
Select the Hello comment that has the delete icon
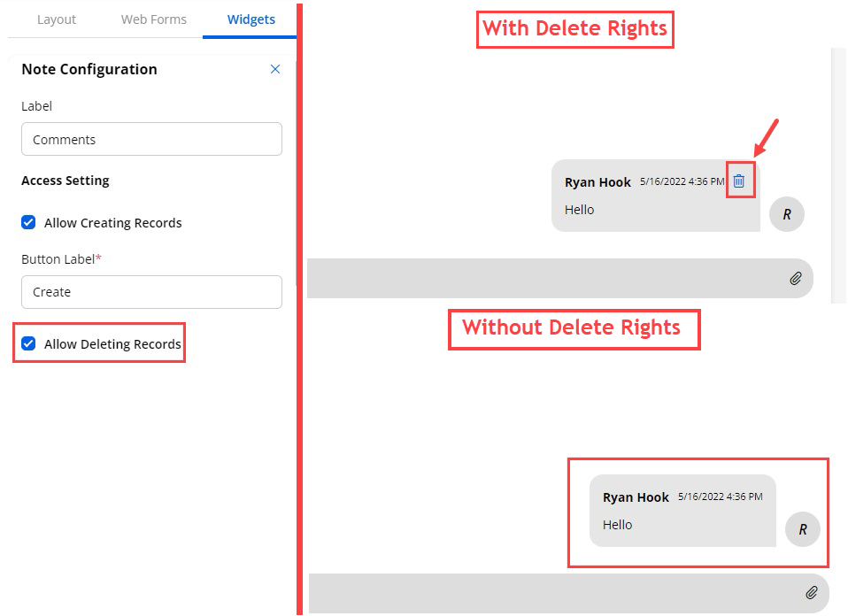coord(580,210)
